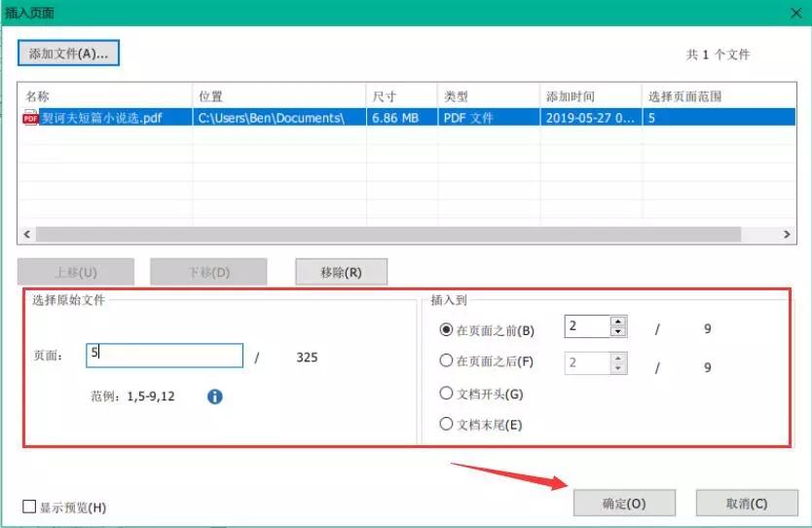This screenshot has width=812, height=528.
Task: Click the 移除(R) button
Action: pos(342,272)
